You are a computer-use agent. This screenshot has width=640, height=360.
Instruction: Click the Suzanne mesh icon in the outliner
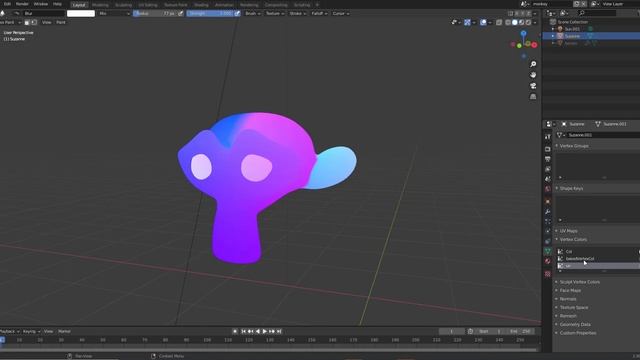[560, 36]
